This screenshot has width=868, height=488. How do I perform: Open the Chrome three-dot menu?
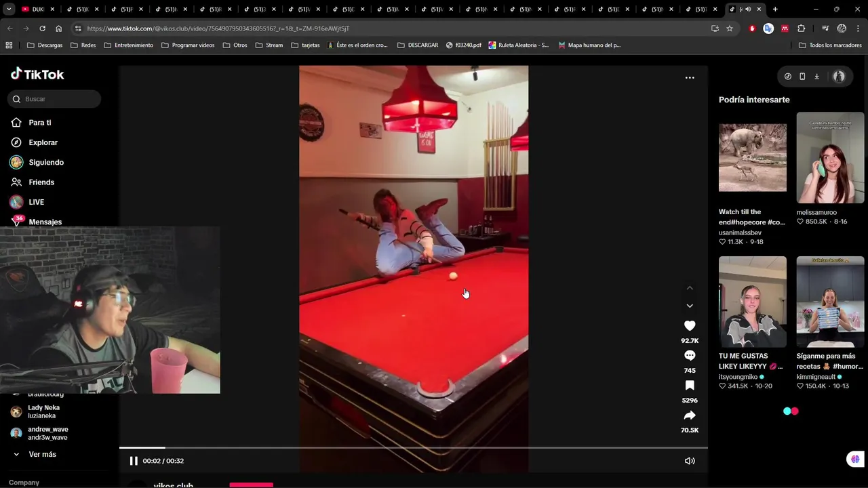858,28
